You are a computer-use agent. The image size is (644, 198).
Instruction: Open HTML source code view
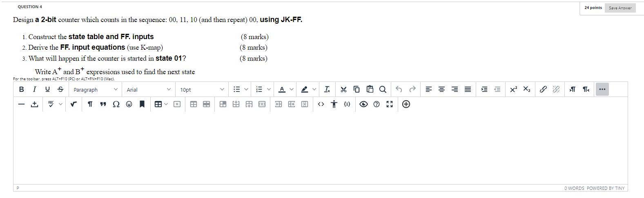(321, 104)
